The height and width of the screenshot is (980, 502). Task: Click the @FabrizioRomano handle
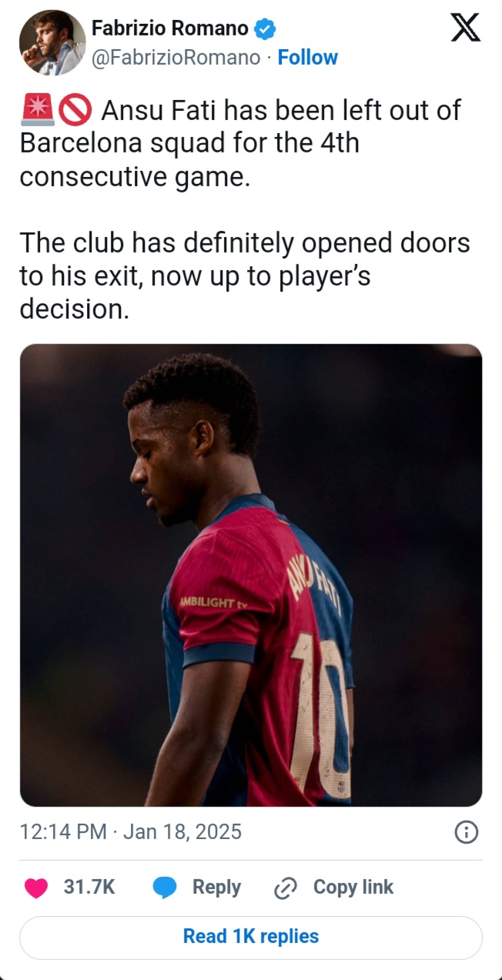pyautogui.click(x=176, y=58)
